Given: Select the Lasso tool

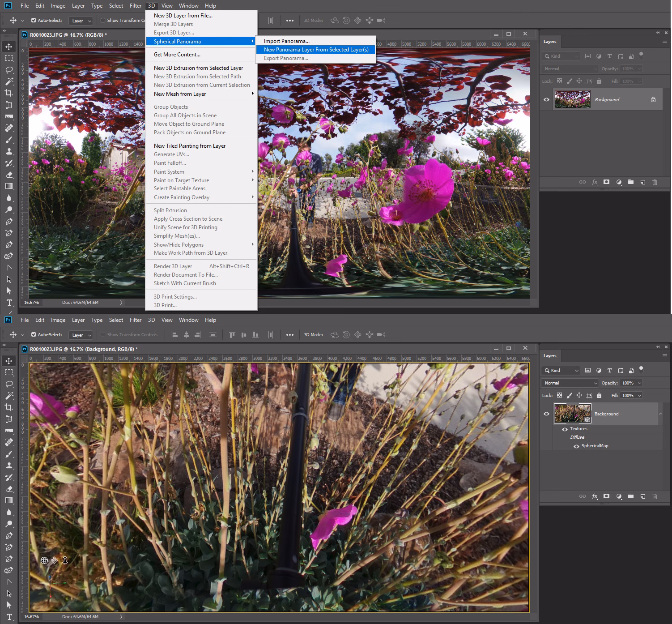Looking at the screenshot, I should [x=9, y=70].
